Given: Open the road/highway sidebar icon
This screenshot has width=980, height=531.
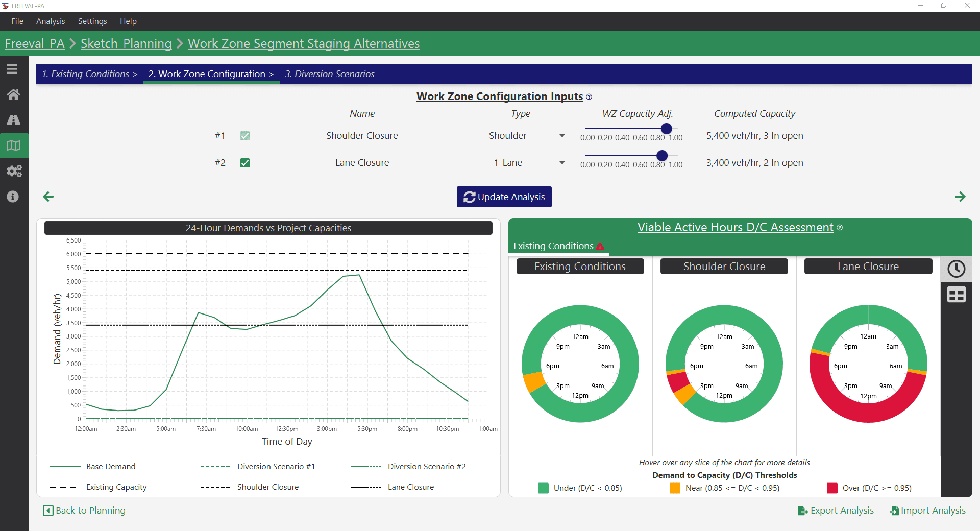Looking at the screenshot, I should [x=13, y=120].
